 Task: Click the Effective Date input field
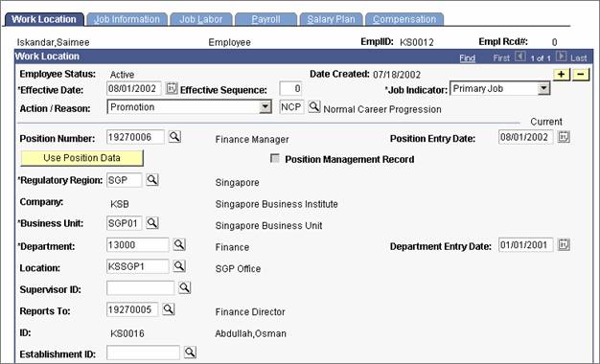pos(134,89)
